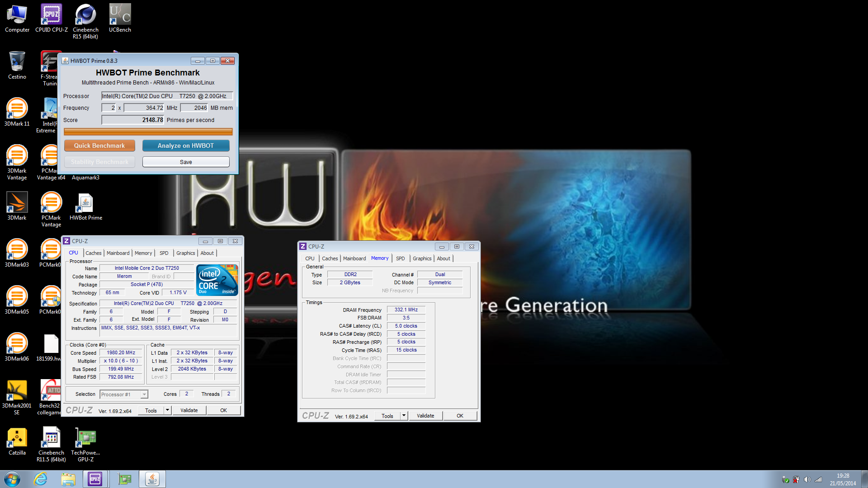This screenshot has height=488, width=868.
Task: Open Memory tab in left CPU-Z window
Action: click(x=143, y=253)
